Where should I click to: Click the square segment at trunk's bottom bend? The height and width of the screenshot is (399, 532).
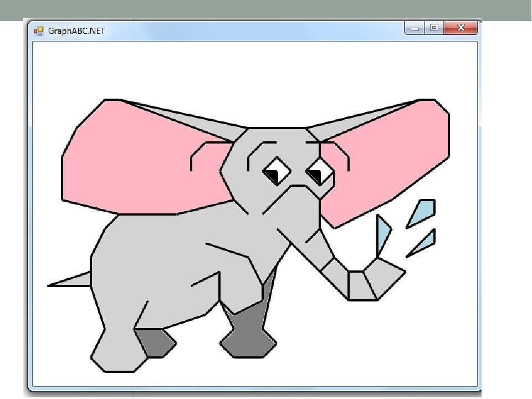(355, 285)
